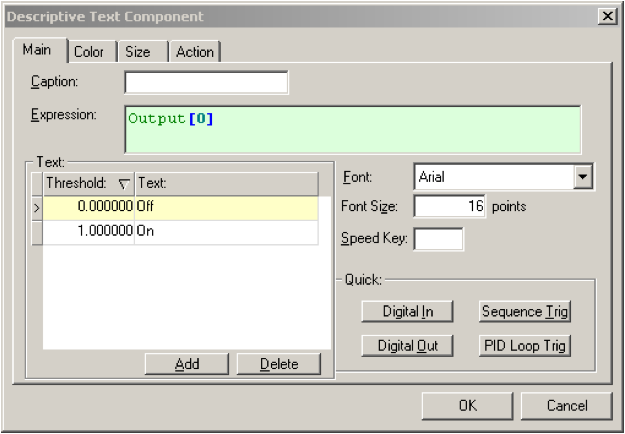Click the PID Loop Trig button
The width and height of the screenshot is (625, 434).
tap(525, 346)
